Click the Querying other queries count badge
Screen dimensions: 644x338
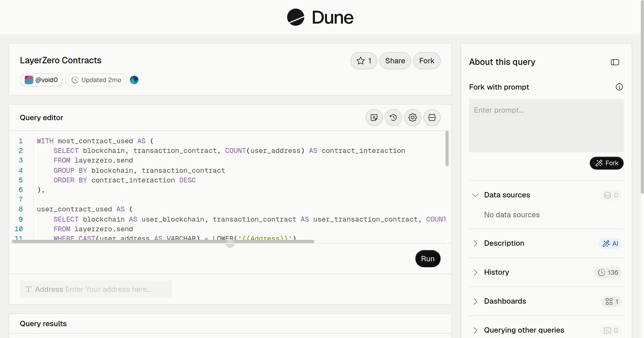click(611, 330)
